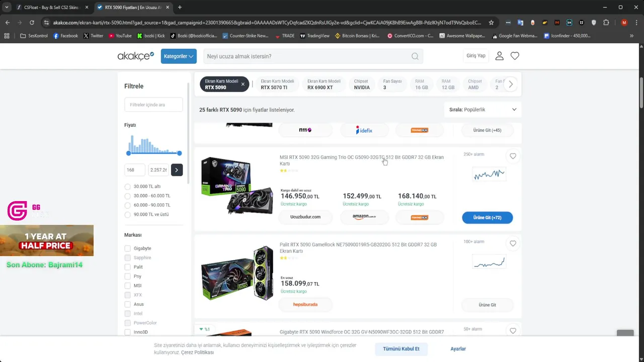The height and width of the screenshot is (362, 644).
Task: Accept all cookies with Tümünü Kabul Et
Action: [x=401, y=349]
